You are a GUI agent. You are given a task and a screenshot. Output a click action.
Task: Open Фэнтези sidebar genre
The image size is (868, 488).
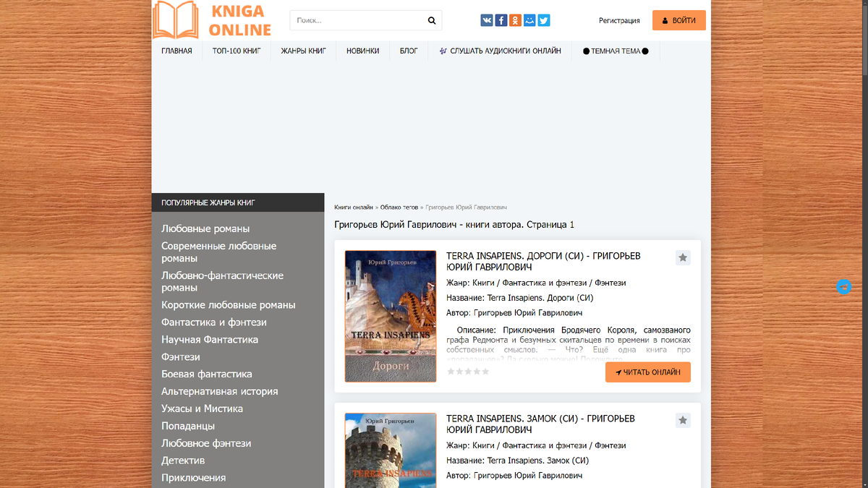pyautogui.click(x=181, y=357)
